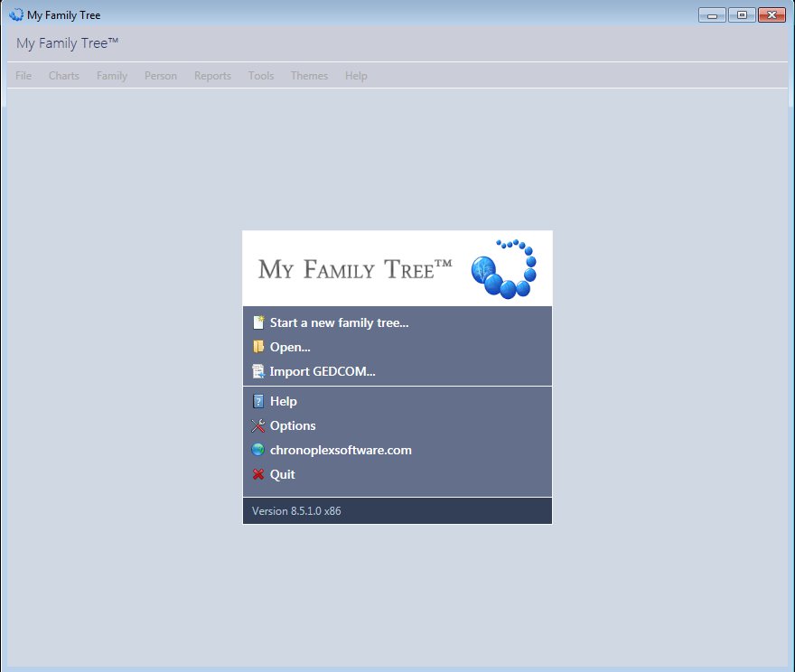The width and height of the screenshot is (795, 672).
Task: Click the My Family Tree logo banner
Action: [397, 267]
